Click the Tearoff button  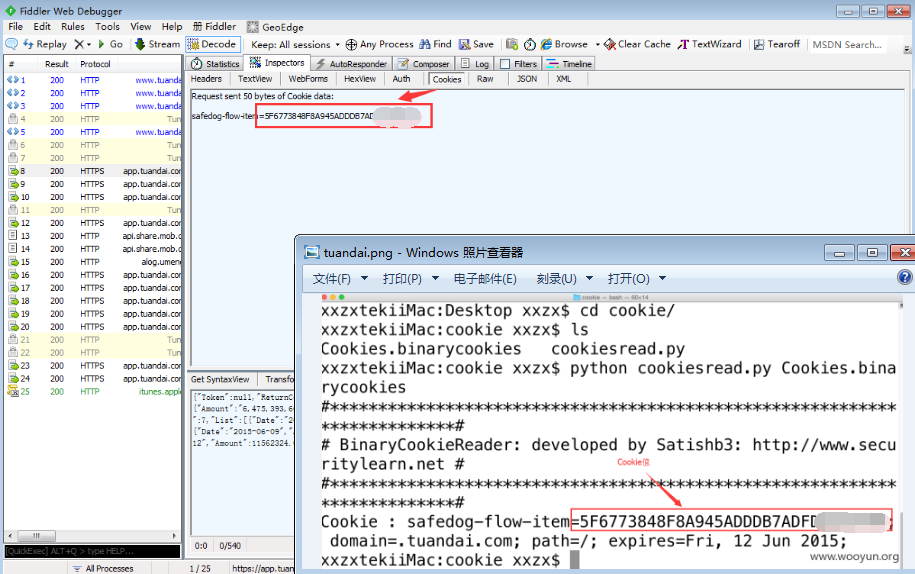click(777, 44)
